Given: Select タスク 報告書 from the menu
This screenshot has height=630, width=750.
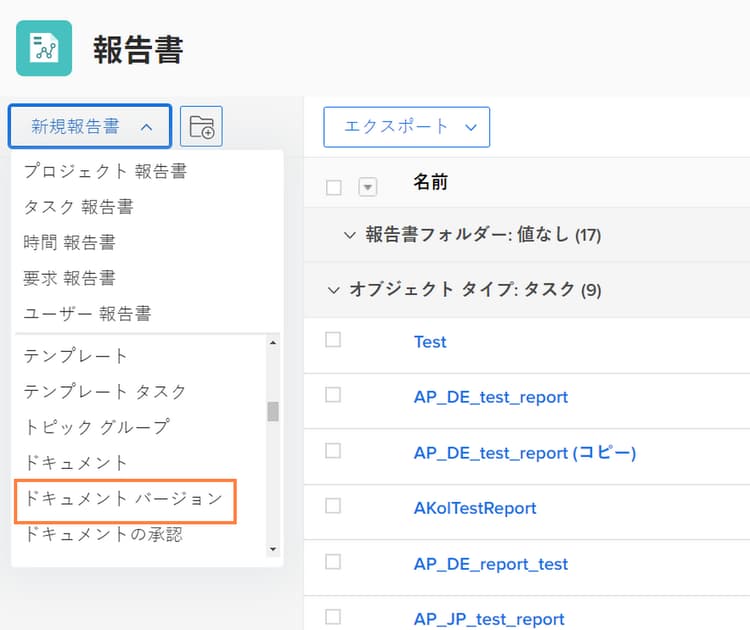Looking at the screenshot, I should (78, 207).
